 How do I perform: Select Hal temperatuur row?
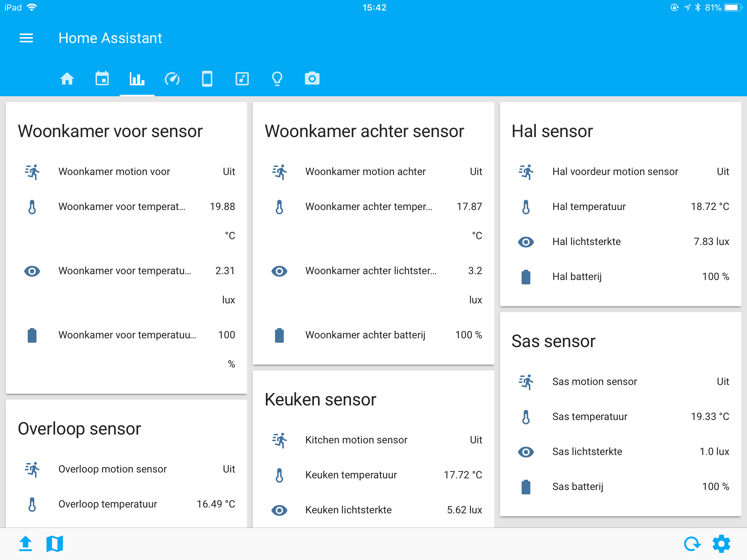pyautogui.click(x=620, y=206)
